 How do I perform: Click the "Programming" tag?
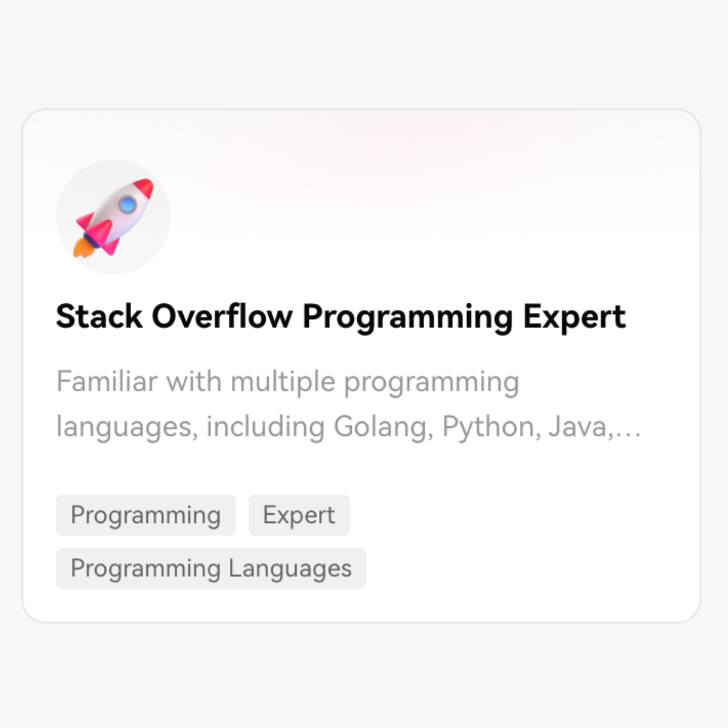click(146, 515)
